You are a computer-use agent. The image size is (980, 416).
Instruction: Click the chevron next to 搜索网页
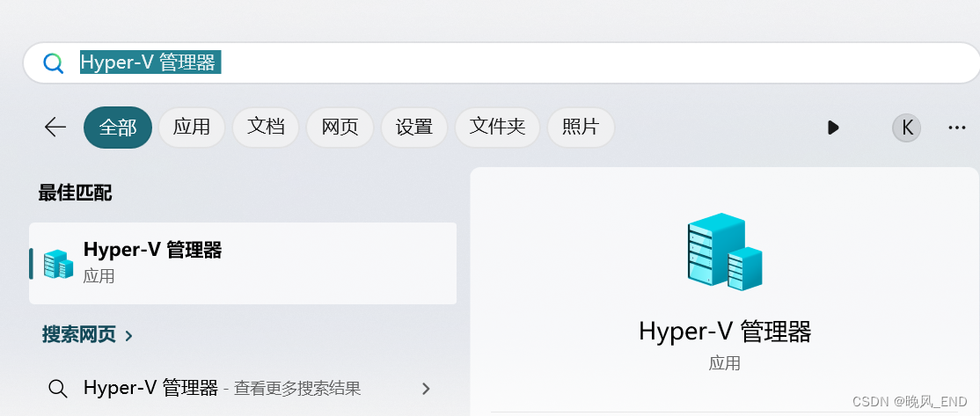coord(128,336)
